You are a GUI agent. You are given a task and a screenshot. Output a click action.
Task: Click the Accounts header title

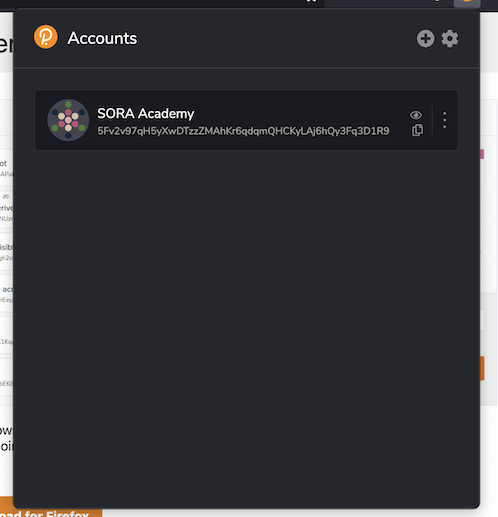(102, 38)
